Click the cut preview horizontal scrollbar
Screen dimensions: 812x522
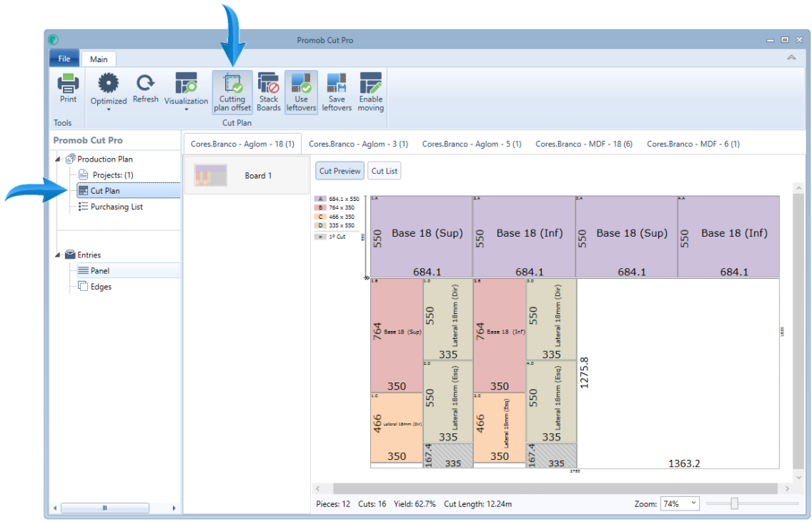click(x=555, y=488)
